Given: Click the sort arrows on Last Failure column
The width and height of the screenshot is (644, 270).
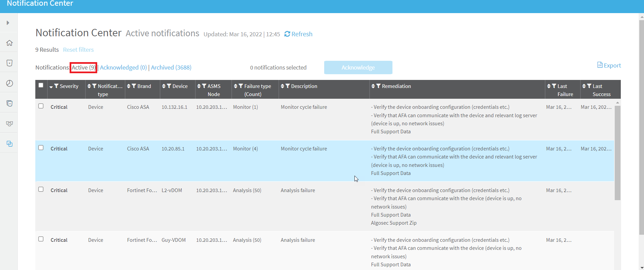Looking at the screenshot, I should pos(549,86).
